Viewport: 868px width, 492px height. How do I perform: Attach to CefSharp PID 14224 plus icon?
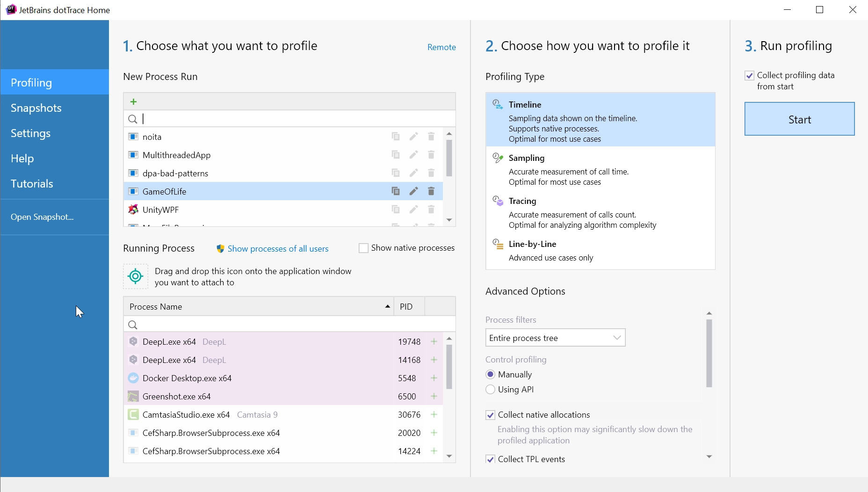(434, 451)
